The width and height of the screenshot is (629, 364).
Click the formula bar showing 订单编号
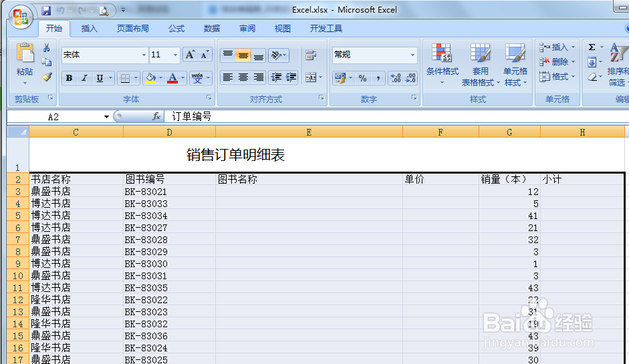tap(397, 117)
